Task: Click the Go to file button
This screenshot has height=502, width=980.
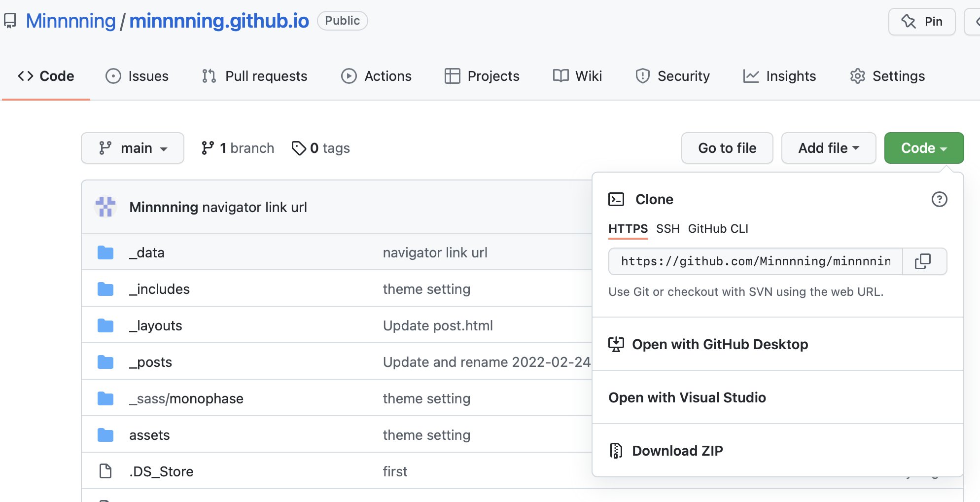Action: 727,148
